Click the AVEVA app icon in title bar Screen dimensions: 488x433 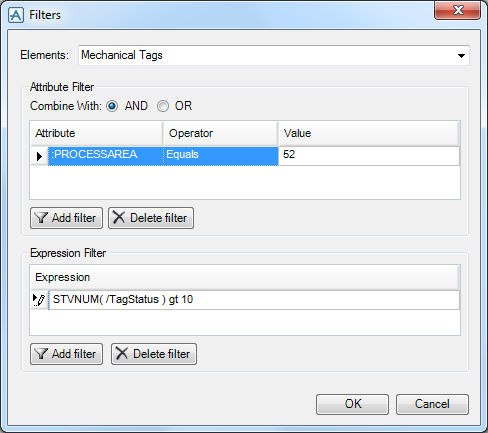[x=16, y=15]
